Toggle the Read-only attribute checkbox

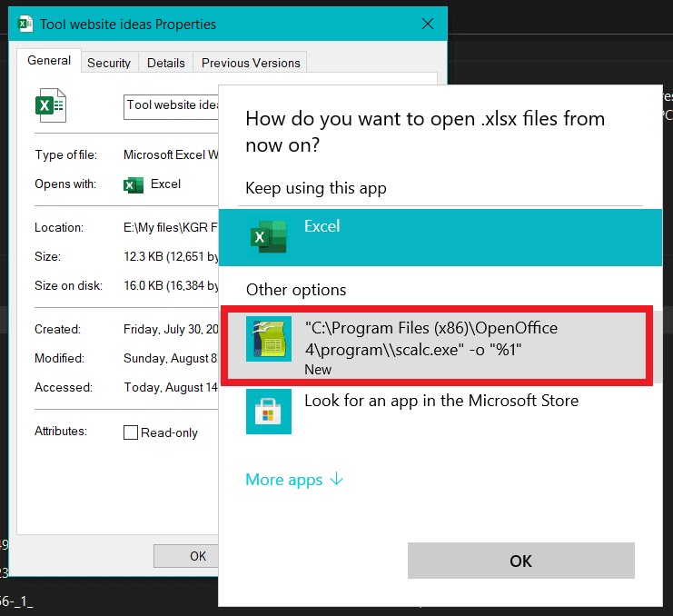(x=131, y=432)
